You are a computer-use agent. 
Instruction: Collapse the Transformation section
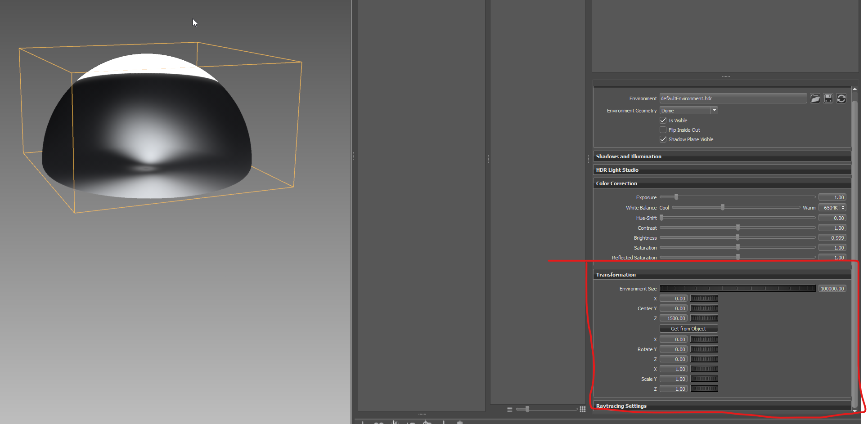[722, 275]
